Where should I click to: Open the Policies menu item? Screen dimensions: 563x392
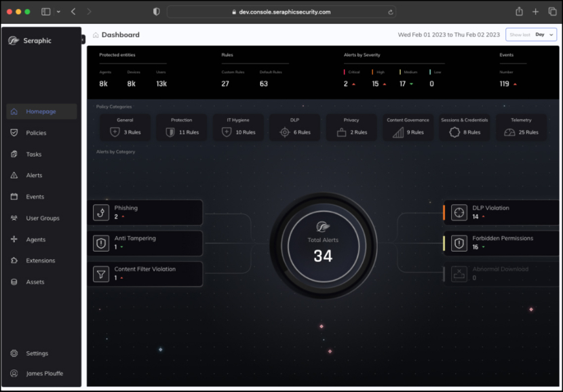41,133
